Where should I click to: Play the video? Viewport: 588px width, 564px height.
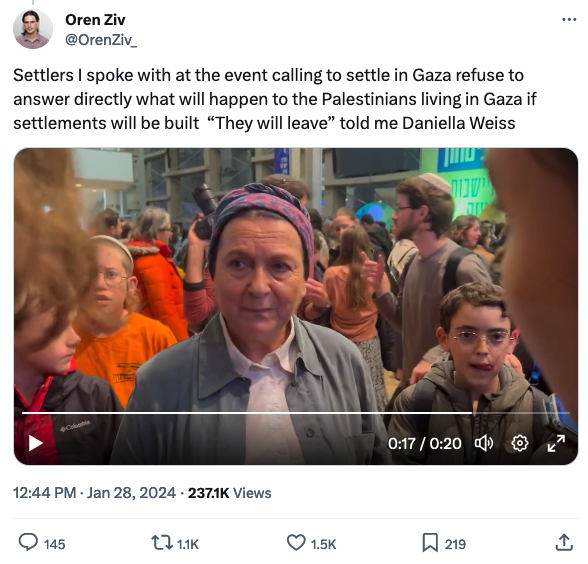point(36,443)
